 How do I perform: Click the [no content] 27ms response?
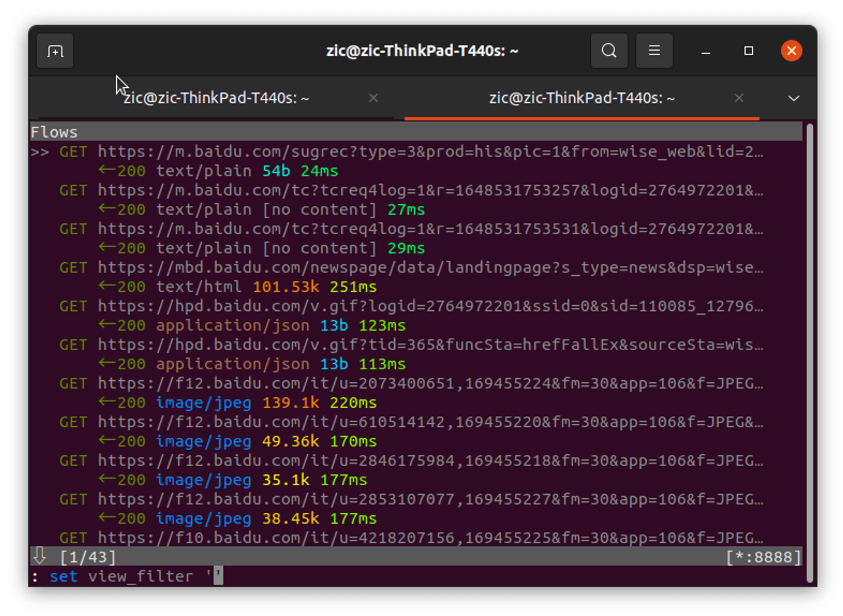(262, 210)
